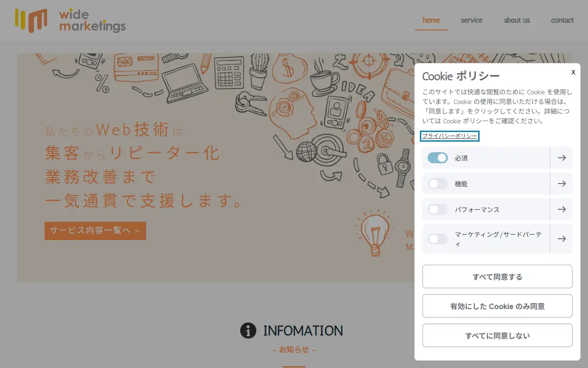
Task: Click the wide marketings logo
Action: [x=70, y=21]
